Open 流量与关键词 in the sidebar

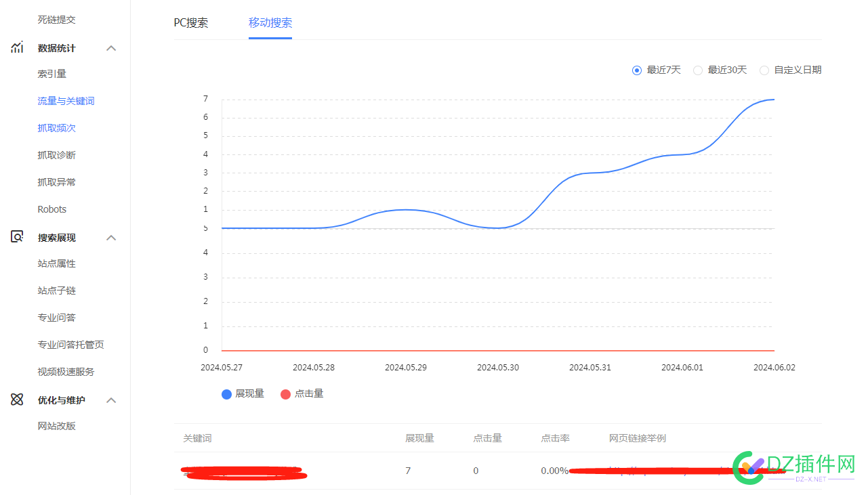66,101
